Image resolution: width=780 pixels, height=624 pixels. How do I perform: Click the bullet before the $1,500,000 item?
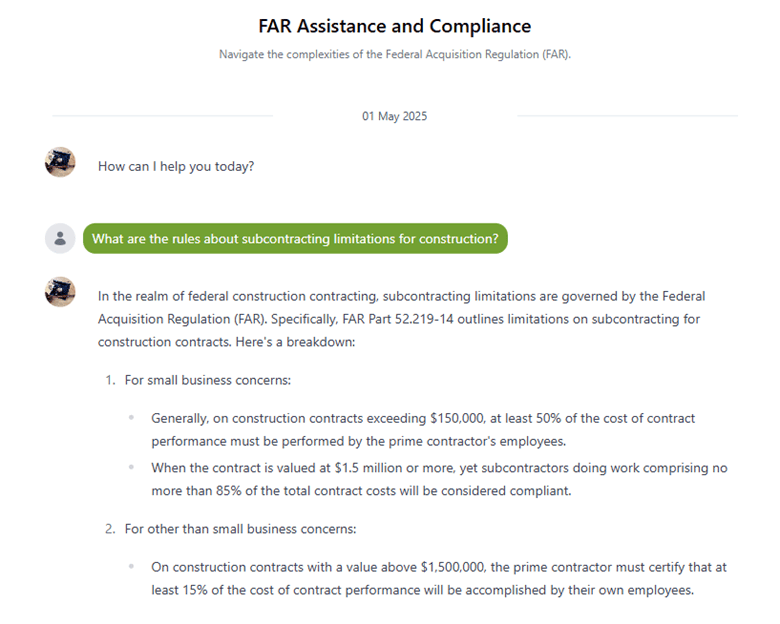point(131,567)
